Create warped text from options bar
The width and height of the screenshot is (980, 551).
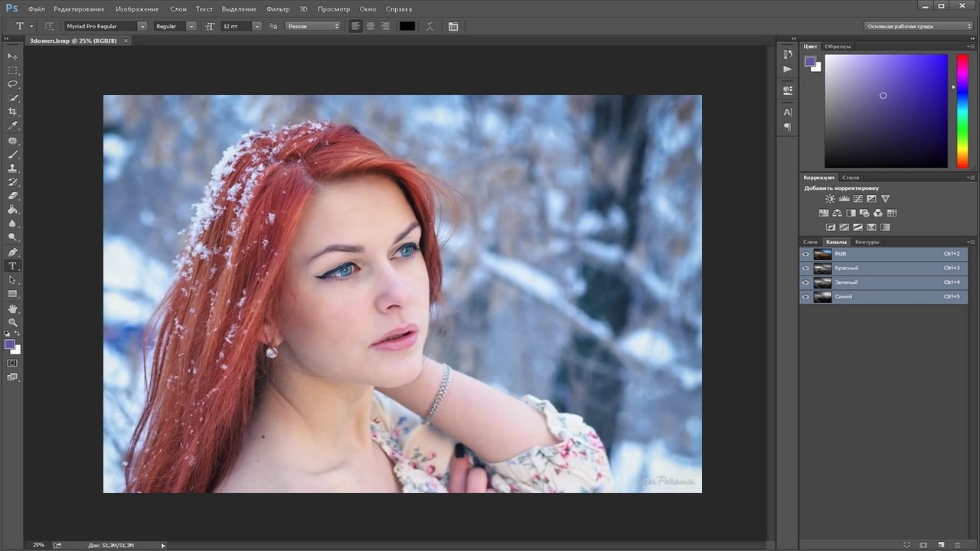coord(430,26)
